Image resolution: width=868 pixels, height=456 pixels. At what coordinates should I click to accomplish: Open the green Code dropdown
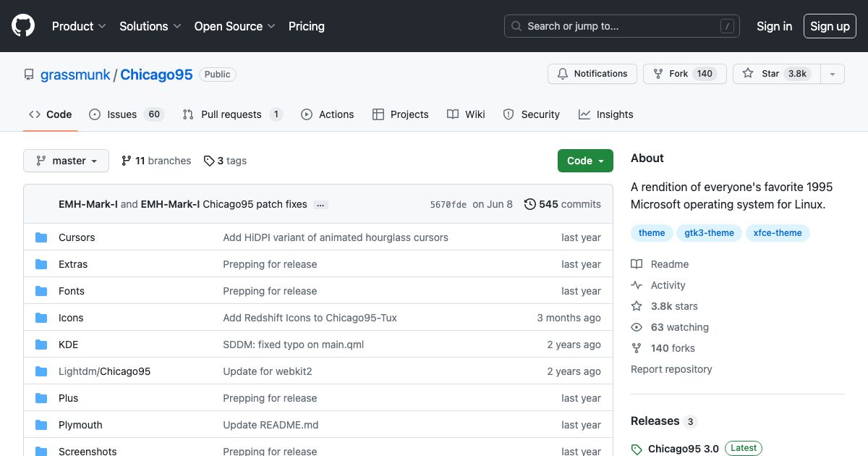coord(584,161)
